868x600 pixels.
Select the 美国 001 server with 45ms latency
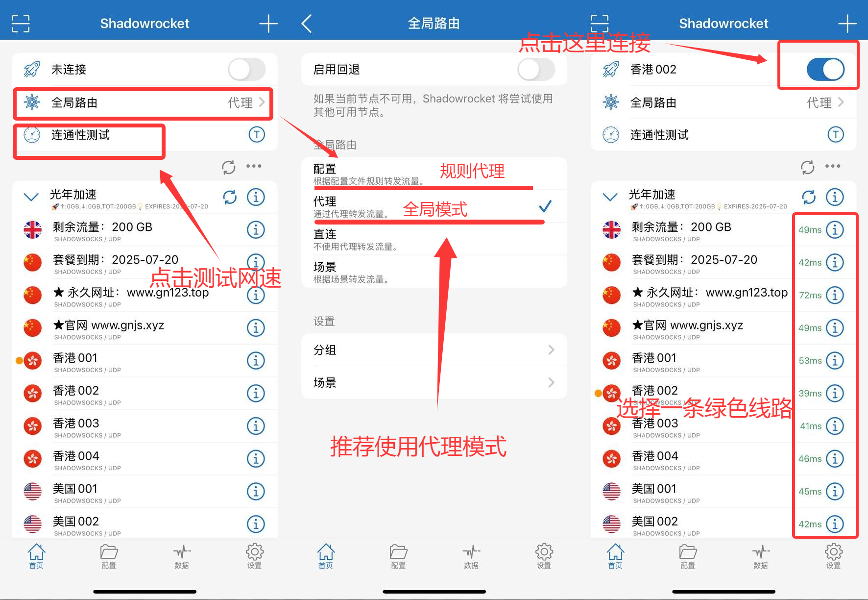pos(686,492)
